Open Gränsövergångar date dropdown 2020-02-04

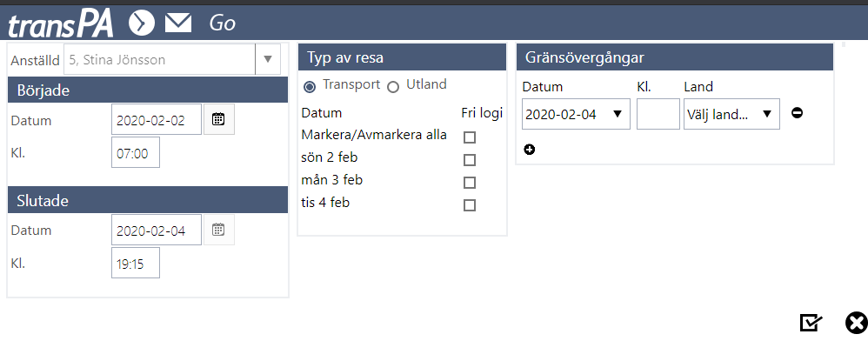[576, 114]
